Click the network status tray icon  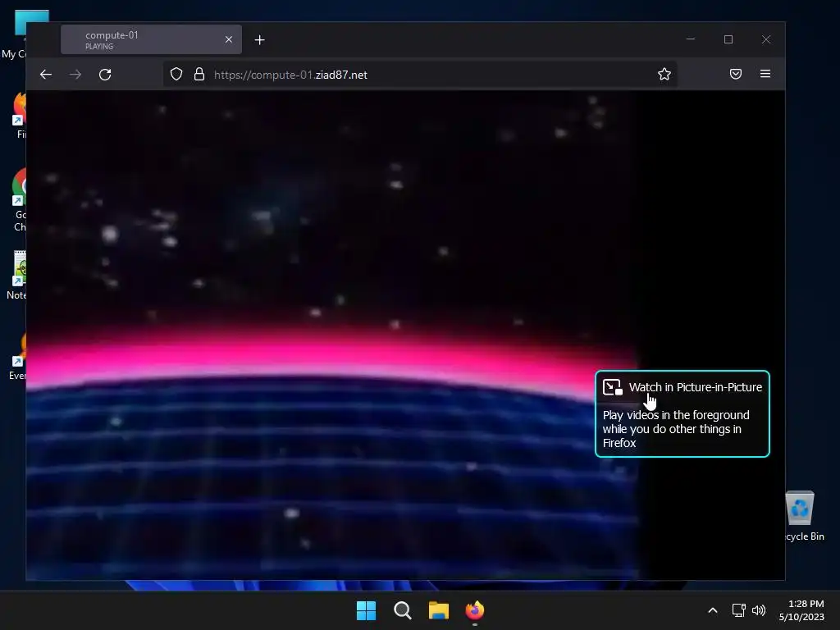pos(739,610)
